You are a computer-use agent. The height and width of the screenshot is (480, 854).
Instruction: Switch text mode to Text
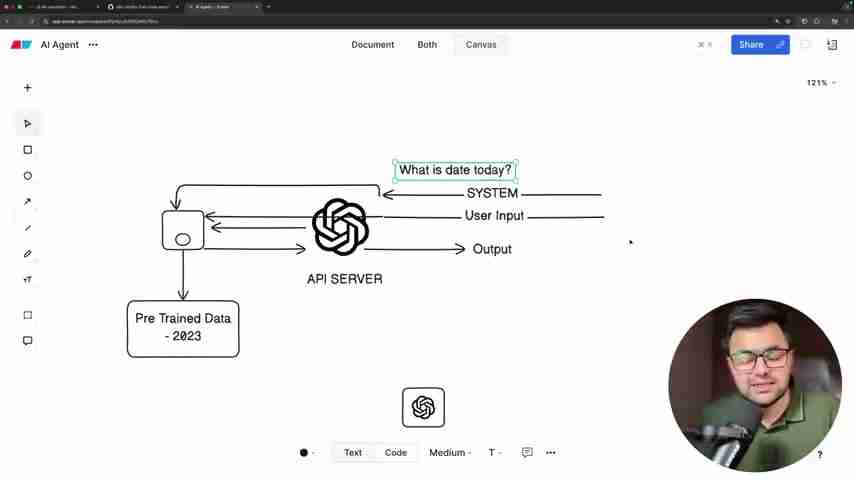352,452
